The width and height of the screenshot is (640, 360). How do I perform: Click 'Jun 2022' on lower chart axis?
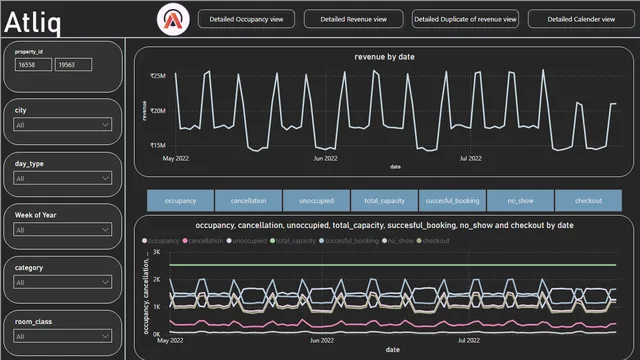click(322, 340)
